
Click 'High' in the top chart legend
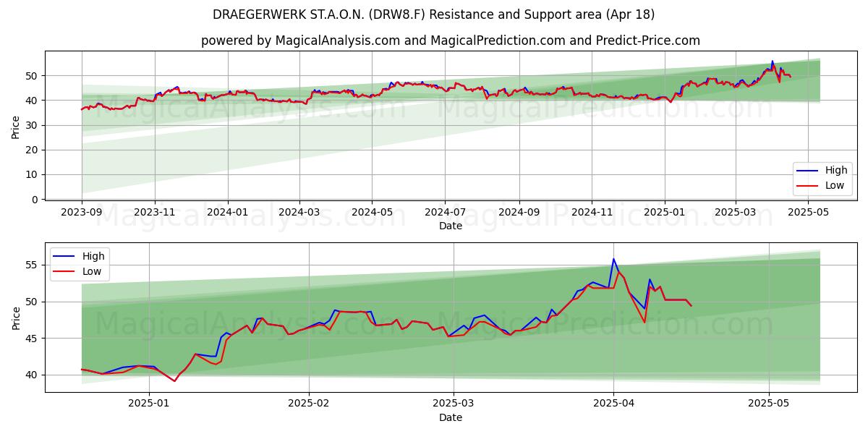(836, 171)
